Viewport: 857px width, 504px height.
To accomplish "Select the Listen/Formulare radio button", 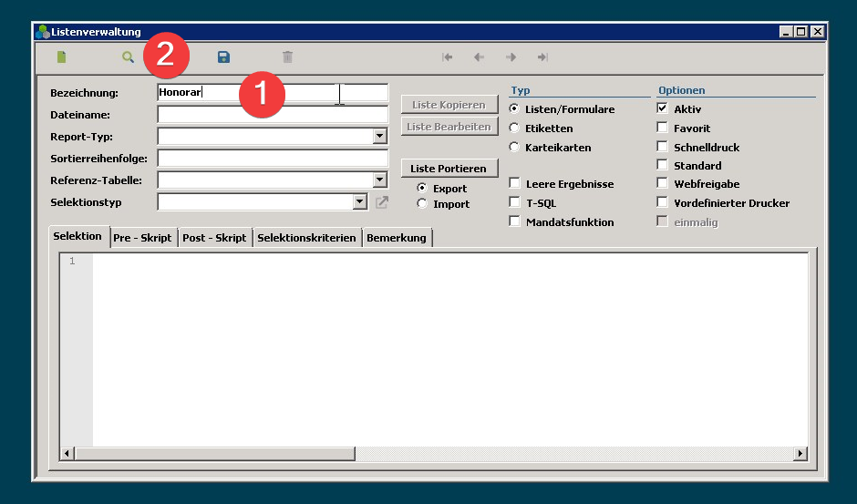I will point(514,108).
